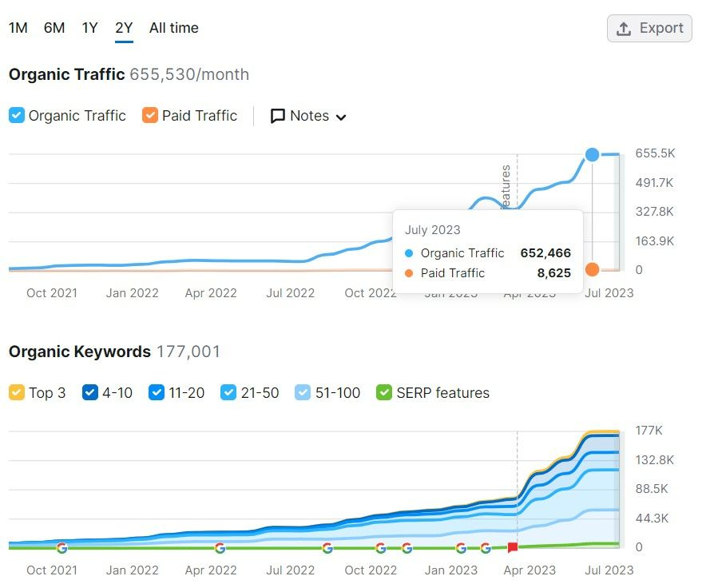This screenshot has width=706, height=588.
Task: Click the Google update icon near Oct 2021
Action: [62, 548]
